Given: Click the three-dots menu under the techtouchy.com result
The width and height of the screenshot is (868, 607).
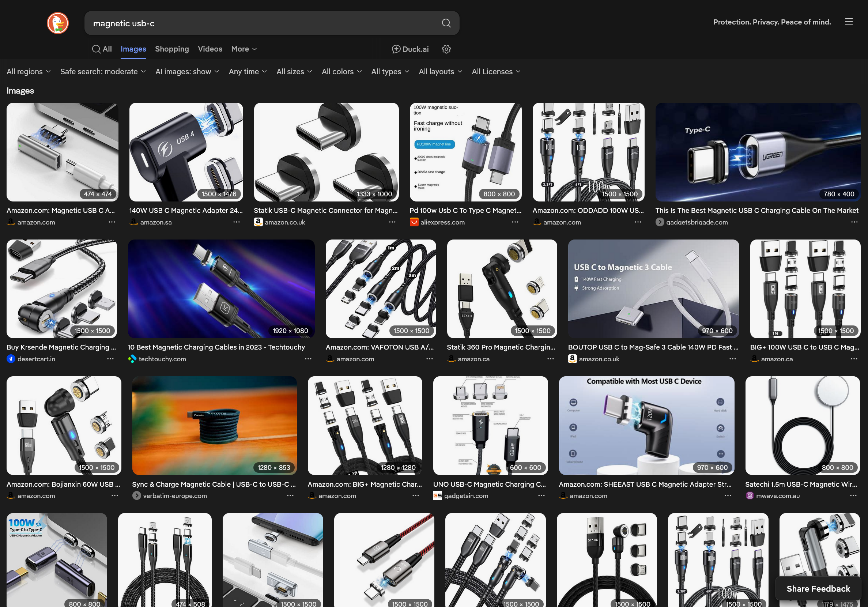Looking at the screenshot, I should 308,359.
